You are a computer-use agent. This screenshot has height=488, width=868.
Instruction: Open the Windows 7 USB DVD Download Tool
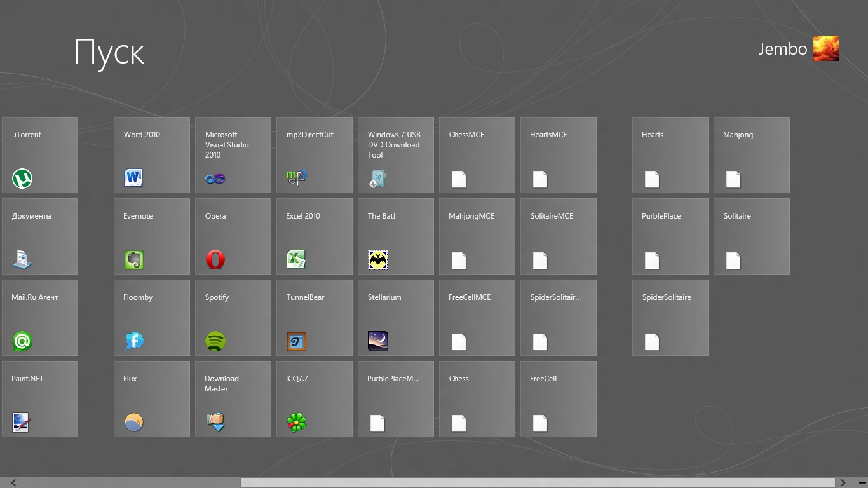tap(395, 155)
